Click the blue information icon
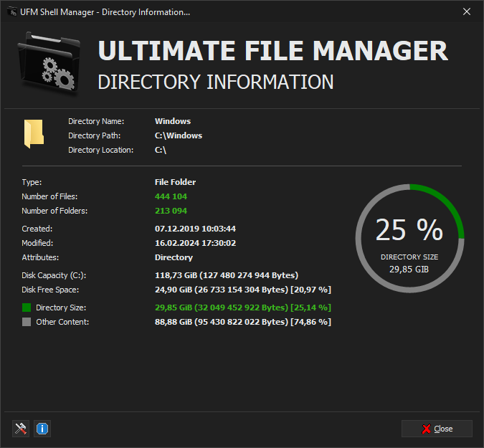 point(42,429)
